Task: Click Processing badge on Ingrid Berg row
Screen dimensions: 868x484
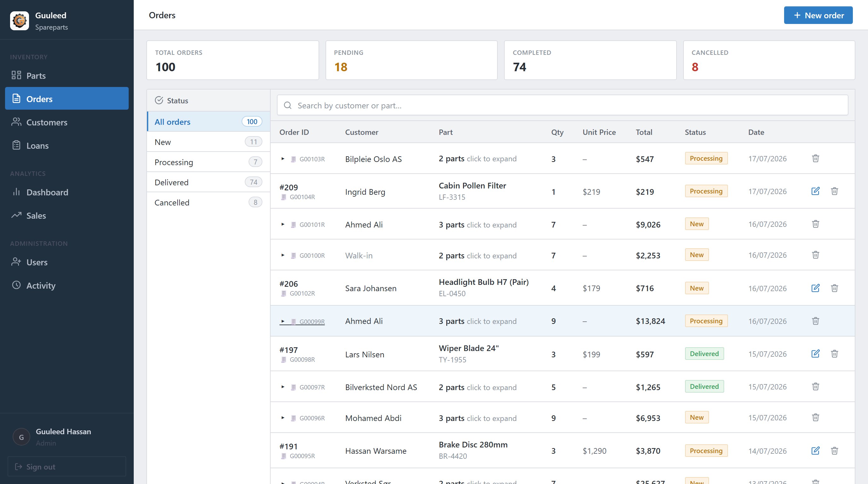Action: pyautogui.click(x=706, y=191)
